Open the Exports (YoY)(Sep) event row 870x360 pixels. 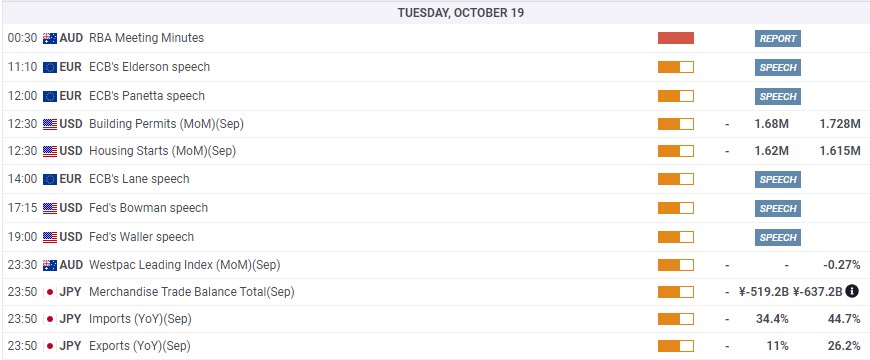pos(435,346)
